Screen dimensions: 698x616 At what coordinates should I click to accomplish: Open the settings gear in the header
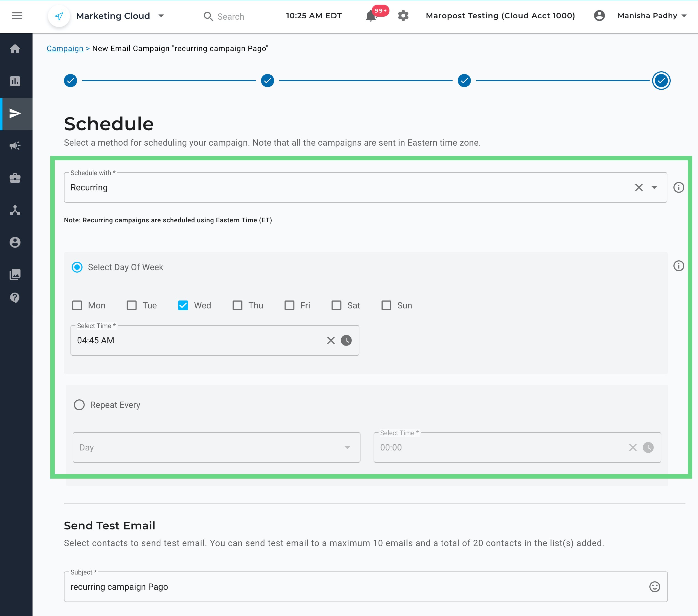pyautogui.click(x=403, y=16)
